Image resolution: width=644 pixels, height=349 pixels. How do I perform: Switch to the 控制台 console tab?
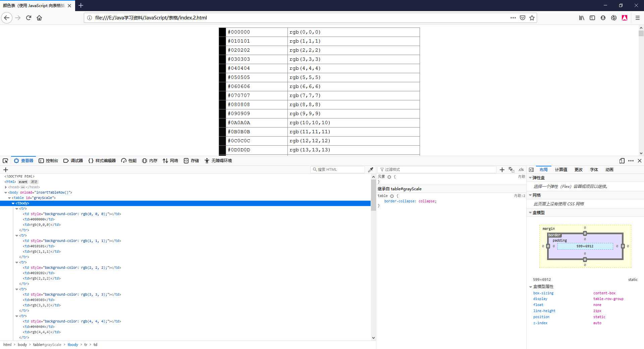click(48, 161)
